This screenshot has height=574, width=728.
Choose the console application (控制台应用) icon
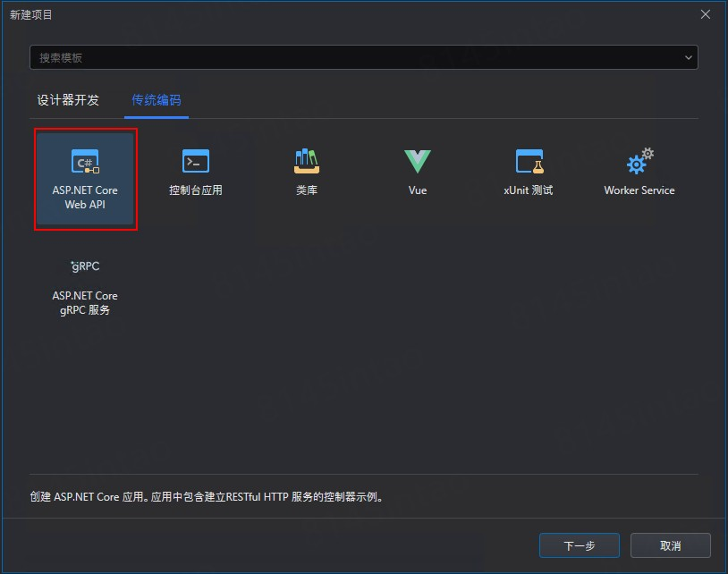pos(196,161)
